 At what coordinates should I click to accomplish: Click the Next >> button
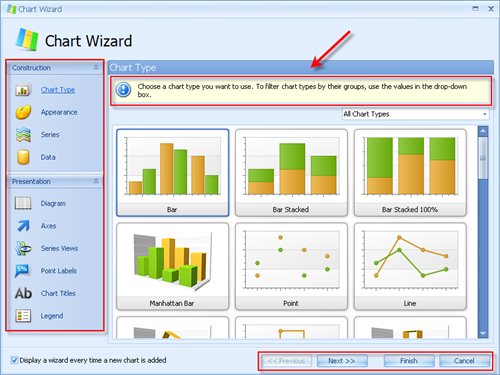tap(342, 361)
